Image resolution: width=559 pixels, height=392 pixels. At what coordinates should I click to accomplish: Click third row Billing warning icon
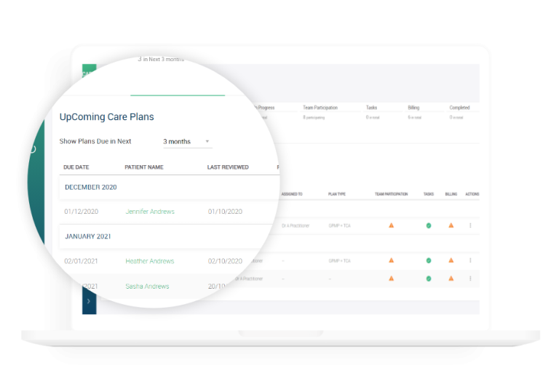coord(451,279)
